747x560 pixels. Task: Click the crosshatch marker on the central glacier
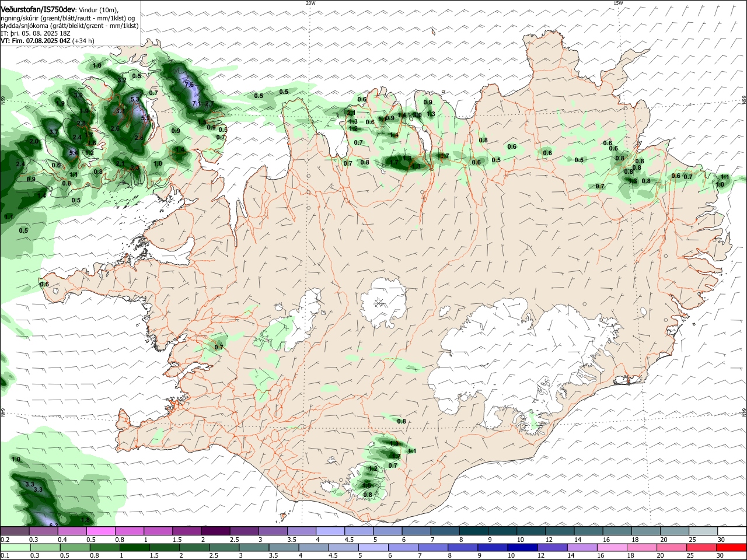(380, 302)
